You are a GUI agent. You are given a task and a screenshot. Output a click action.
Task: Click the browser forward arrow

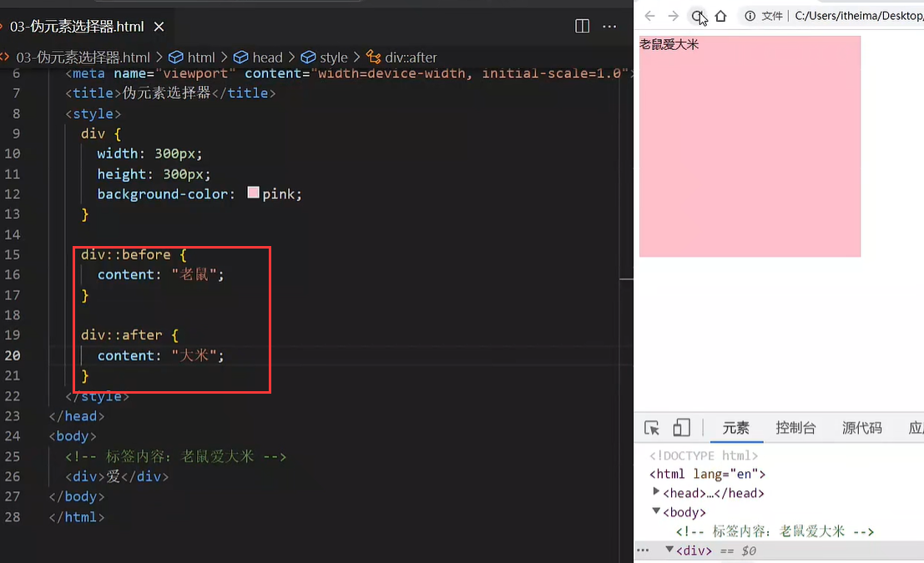click(x=673, y=16)
